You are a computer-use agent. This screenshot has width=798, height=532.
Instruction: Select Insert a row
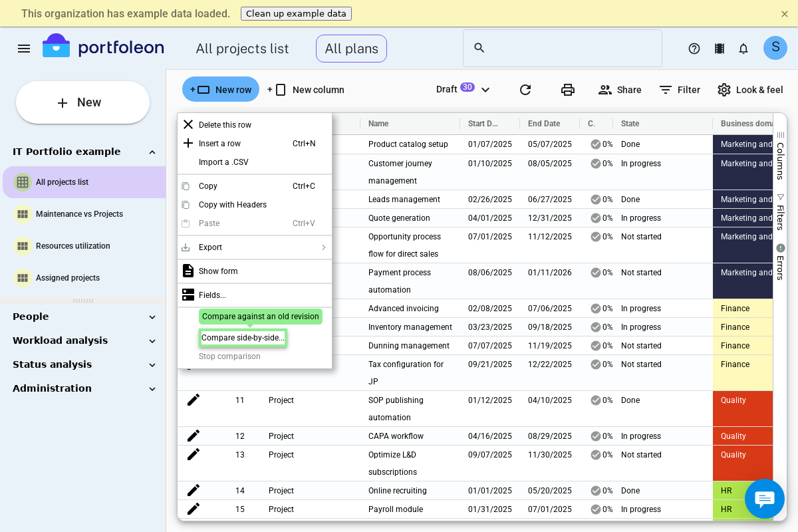(x=255, y=144)
